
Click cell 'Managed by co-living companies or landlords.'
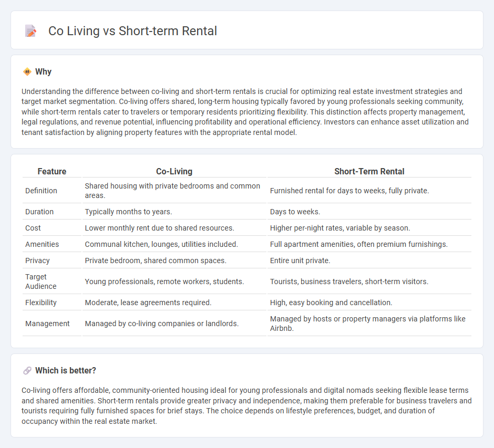click(x=174, y=324)
